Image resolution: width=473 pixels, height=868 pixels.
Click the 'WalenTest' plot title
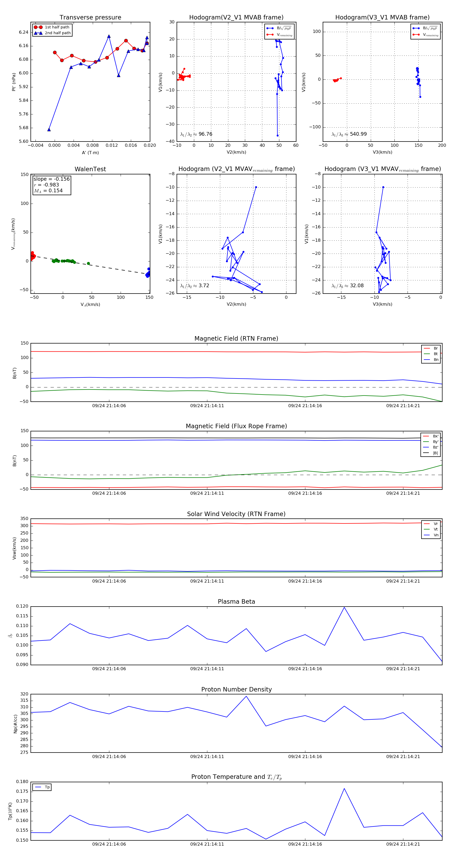[90, 169]
